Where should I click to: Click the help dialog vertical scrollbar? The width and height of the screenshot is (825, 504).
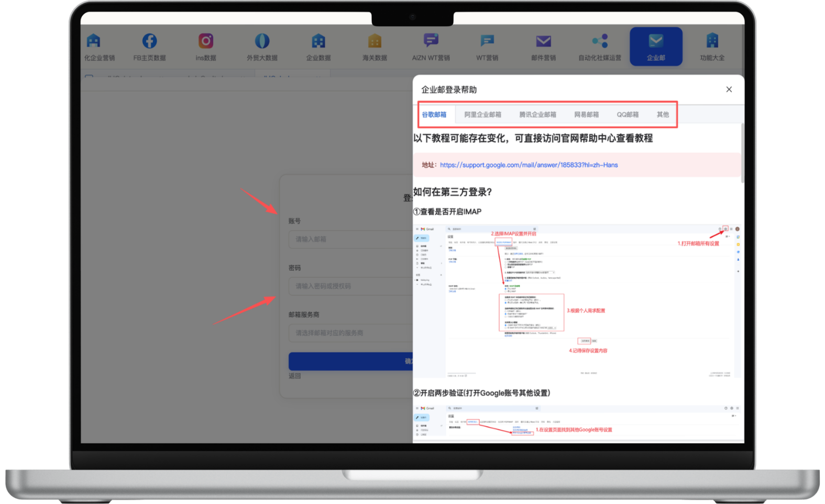[x=742, y=153]
